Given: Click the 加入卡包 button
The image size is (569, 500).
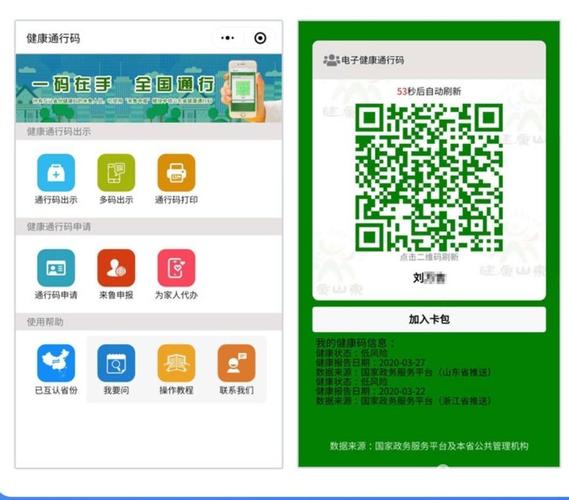Looking at the screenshot, I should (429, 319).
